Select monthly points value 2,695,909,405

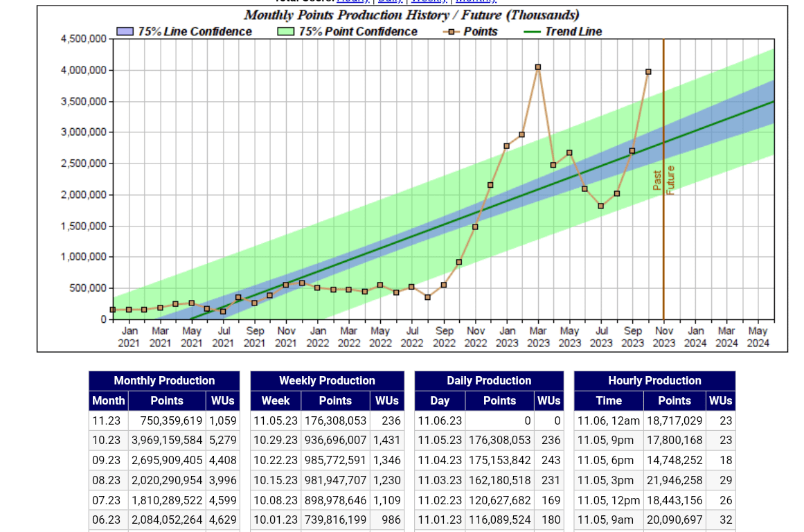point(167,460)
